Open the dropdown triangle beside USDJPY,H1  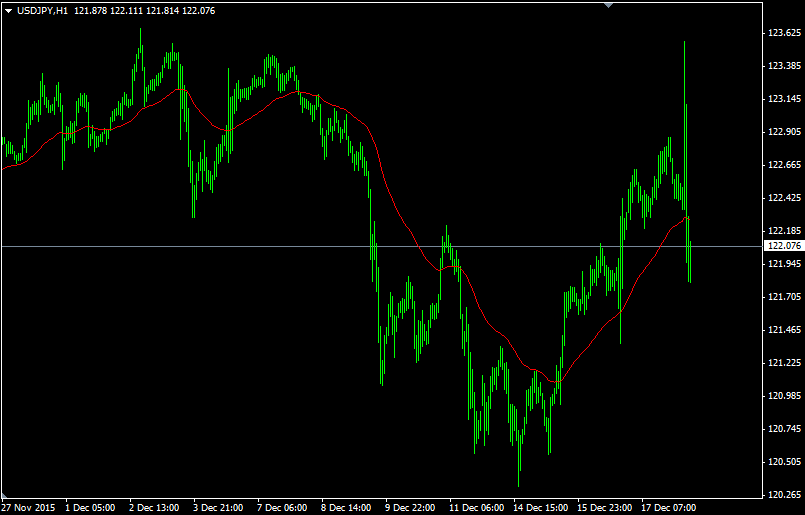[9, 11]
